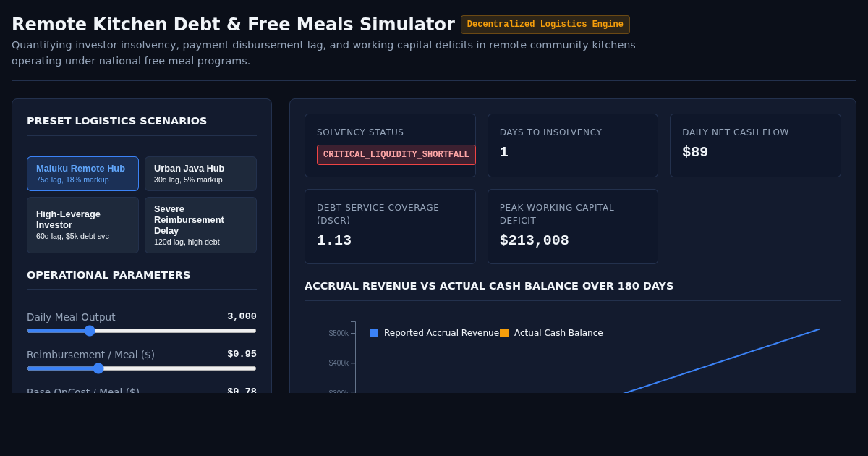
Task: Click the Reported Accrual Revenue legend swatch
Action: 374,333
